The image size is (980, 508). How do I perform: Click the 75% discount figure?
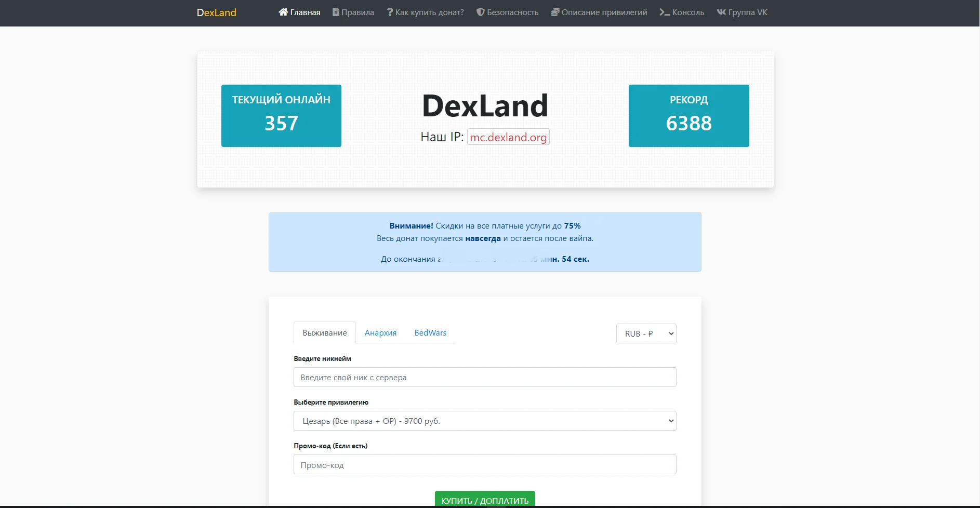(572, 226)
